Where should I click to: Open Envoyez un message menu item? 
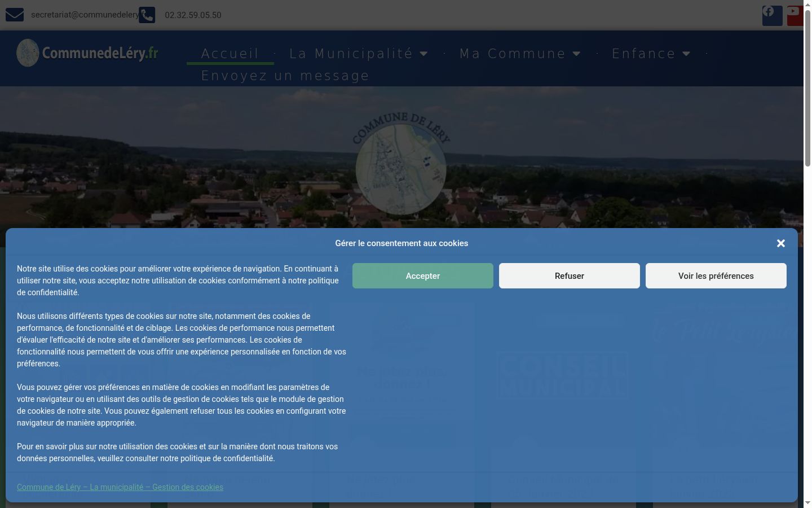click(x=285, y=76)
